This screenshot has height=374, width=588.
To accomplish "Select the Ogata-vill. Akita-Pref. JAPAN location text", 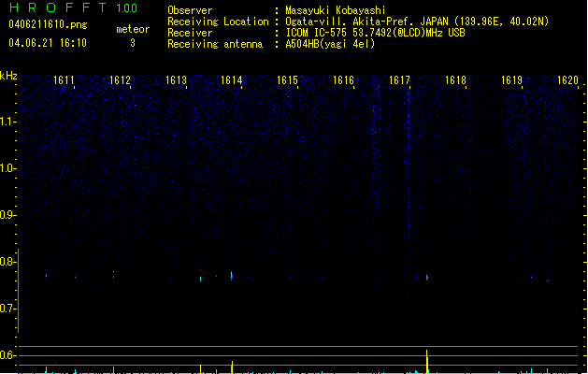I will click(417, 22).
